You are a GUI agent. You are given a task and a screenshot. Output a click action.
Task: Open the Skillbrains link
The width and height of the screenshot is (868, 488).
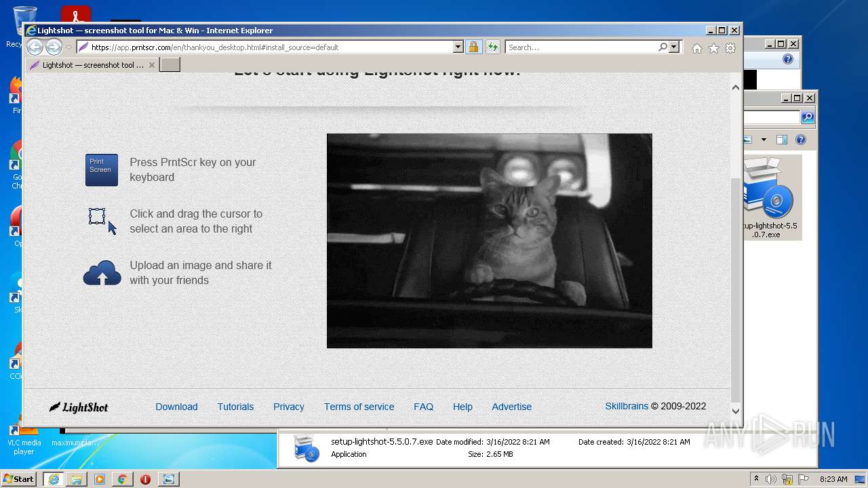tap(627, 406)
